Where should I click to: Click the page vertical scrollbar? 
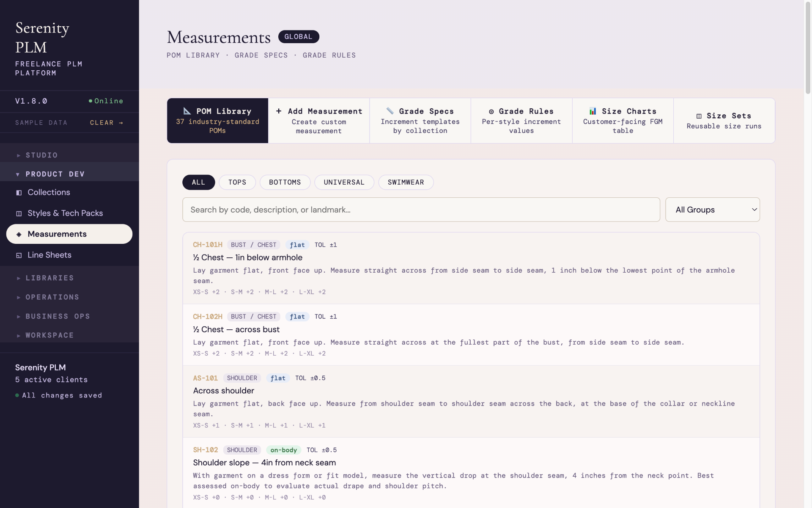click(808, 47)
